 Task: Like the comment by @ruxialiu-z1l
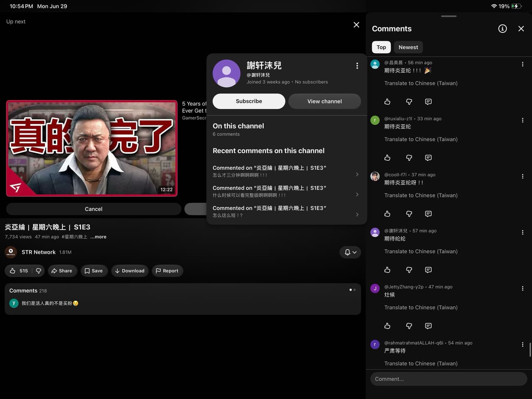coord(387,158)
